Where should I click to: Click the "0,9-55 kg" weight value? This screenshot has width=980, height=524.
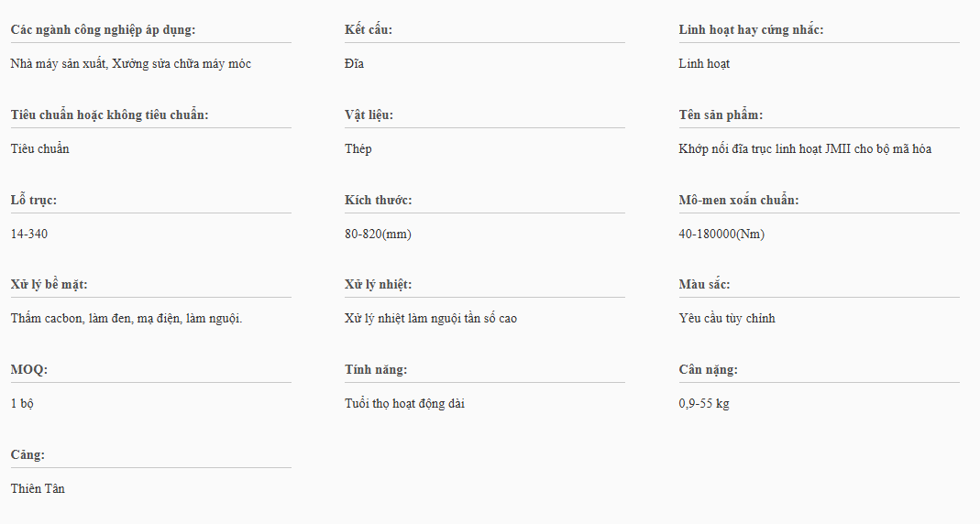click(704, 404)
